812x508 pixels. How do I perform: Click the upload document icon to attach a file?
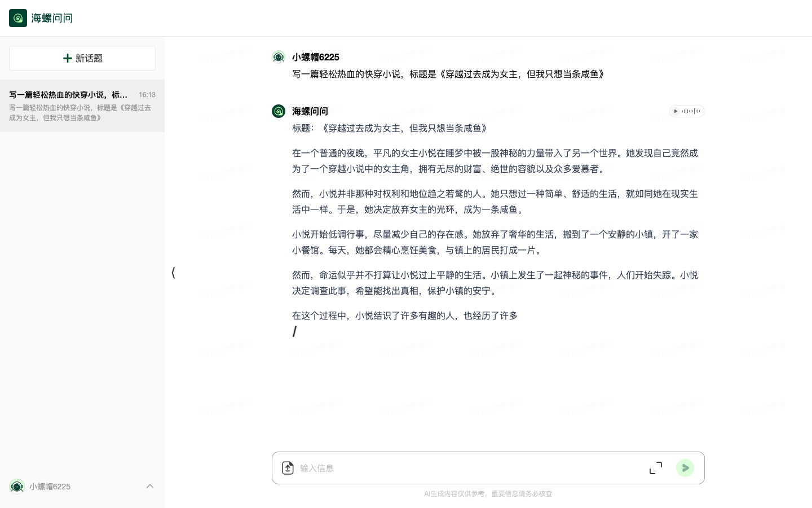[288, 468]
